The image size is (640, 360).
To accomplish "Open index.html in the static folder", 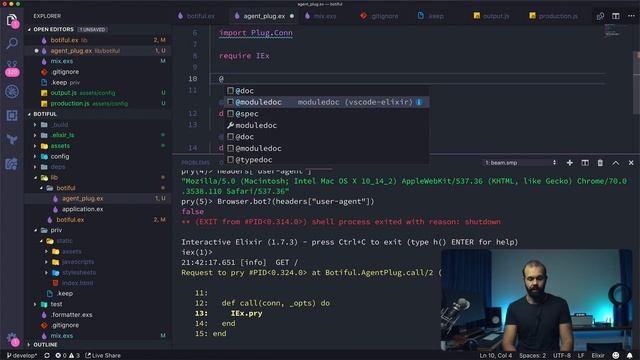I will (78, 283).
